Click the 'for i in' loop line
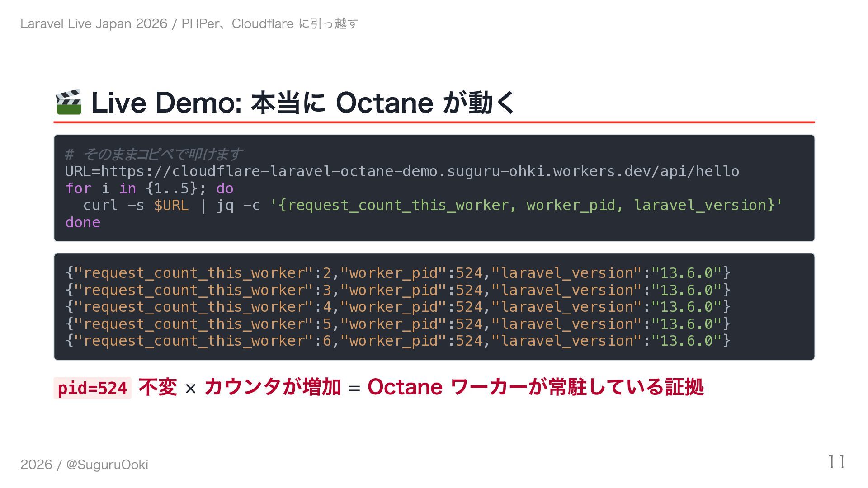868x488 pixels. (x=149, y=188)
